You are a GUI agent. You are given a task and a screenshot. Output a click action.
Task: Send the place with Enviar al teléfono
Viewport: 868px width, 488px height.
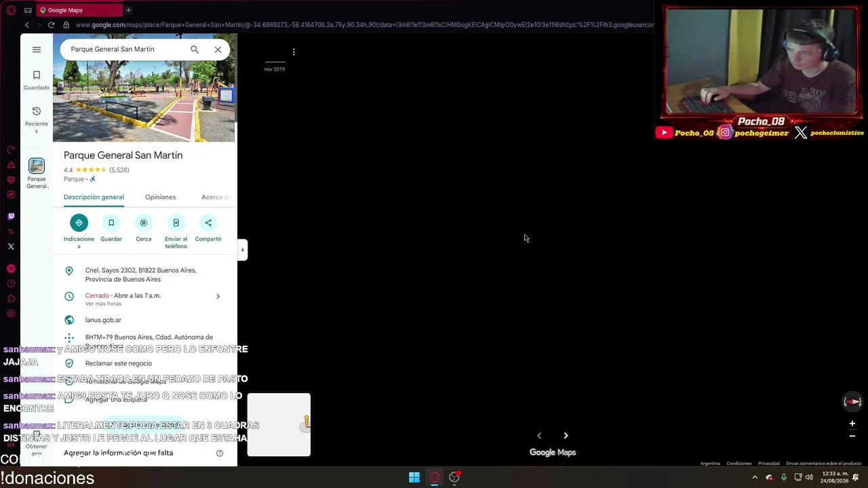tap(176, 231)
